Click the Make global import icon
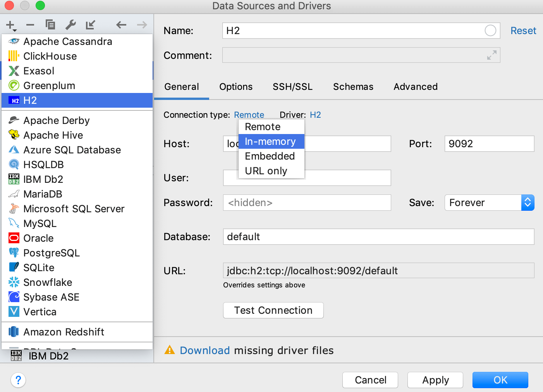The width and height of the screenshot is (543, 392). click(91, 25)
